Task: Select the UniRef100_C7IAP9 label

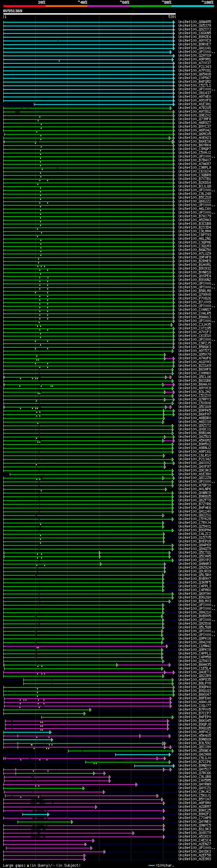Action: pyautogui.click(x=195, y=818)
